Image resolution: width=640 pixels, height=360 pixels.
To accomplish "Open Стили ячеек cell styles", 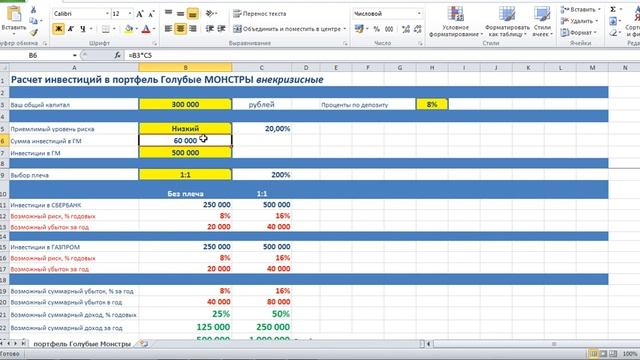I will click(542, 22).
